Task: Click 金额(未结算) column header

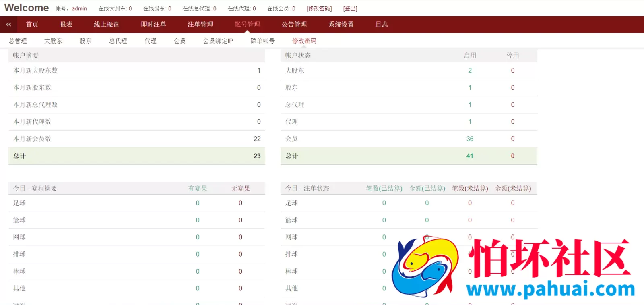Action: (x=513, y=189)
